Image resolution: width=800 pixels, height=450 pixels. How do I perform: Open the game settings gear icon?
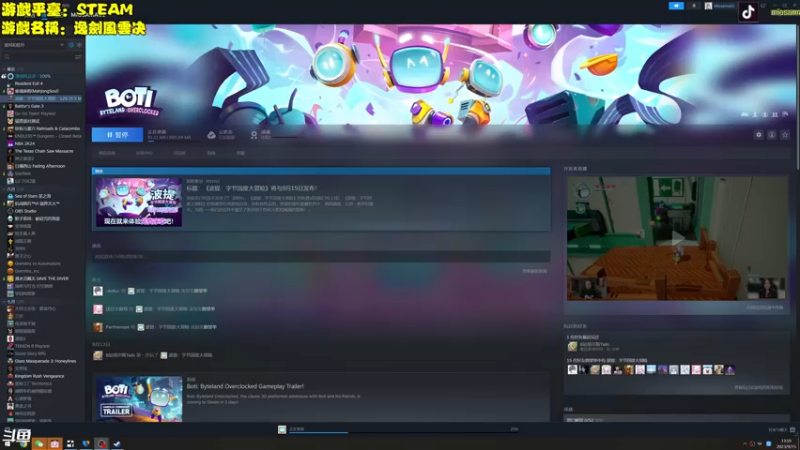[759, 135]
